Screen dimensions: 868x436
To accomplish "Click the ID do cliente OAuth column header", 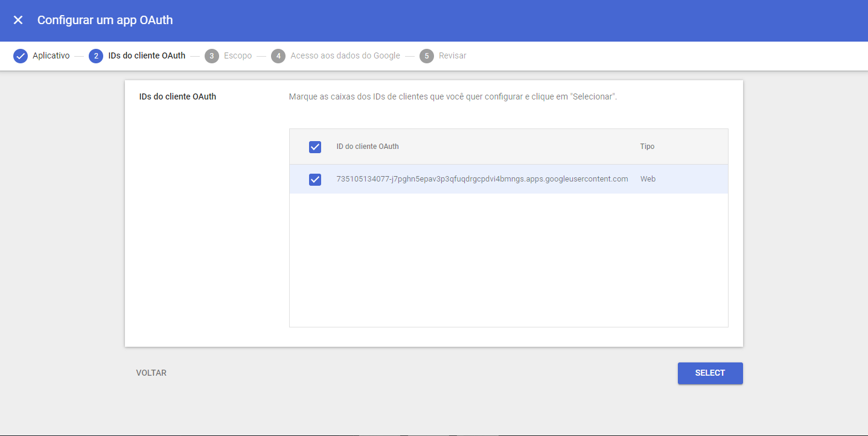I will 368,147.
